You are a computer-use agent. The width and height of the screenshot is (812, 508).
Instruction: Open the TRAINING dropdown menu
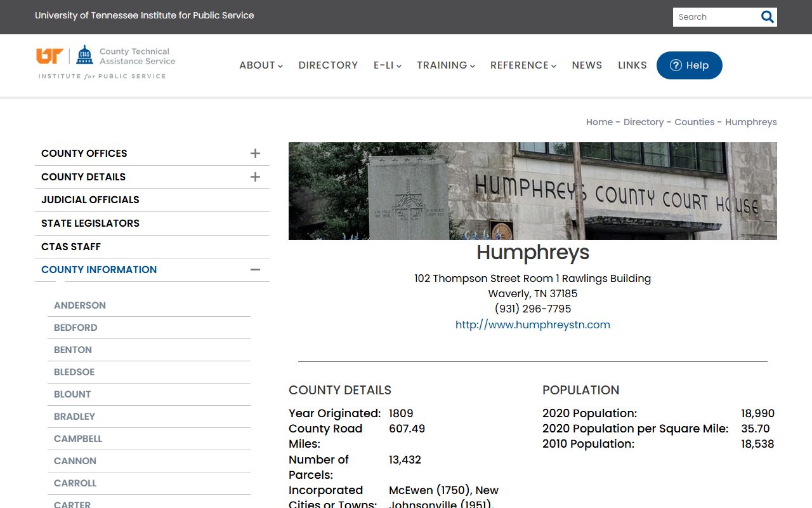(445, 65)
